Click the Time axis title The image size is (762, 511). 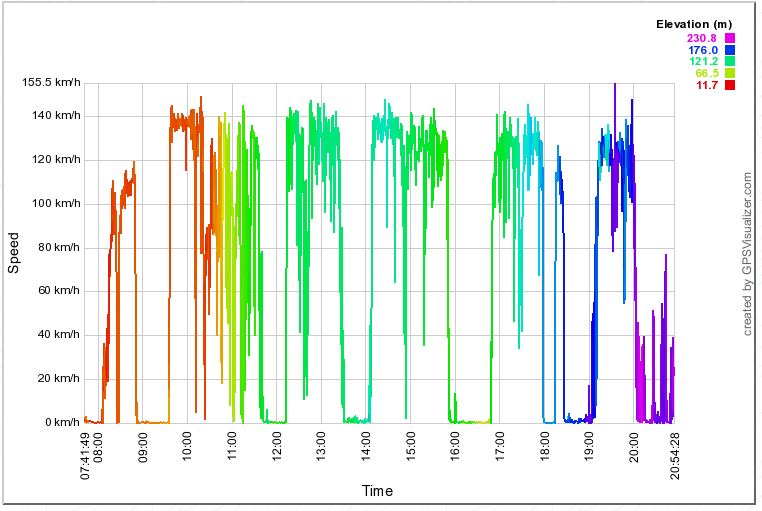pyautogui.click(x=377, y=491)
